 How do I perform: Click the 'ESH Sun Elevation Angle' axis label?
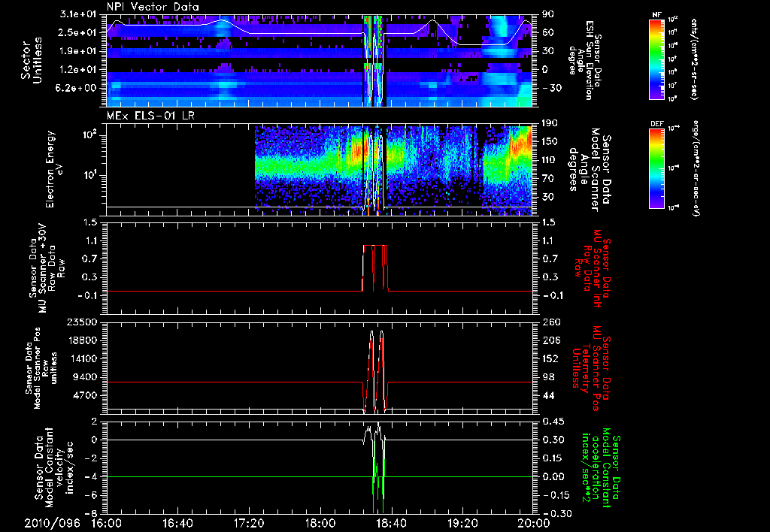pyautogui.click(x=586, y=60)
